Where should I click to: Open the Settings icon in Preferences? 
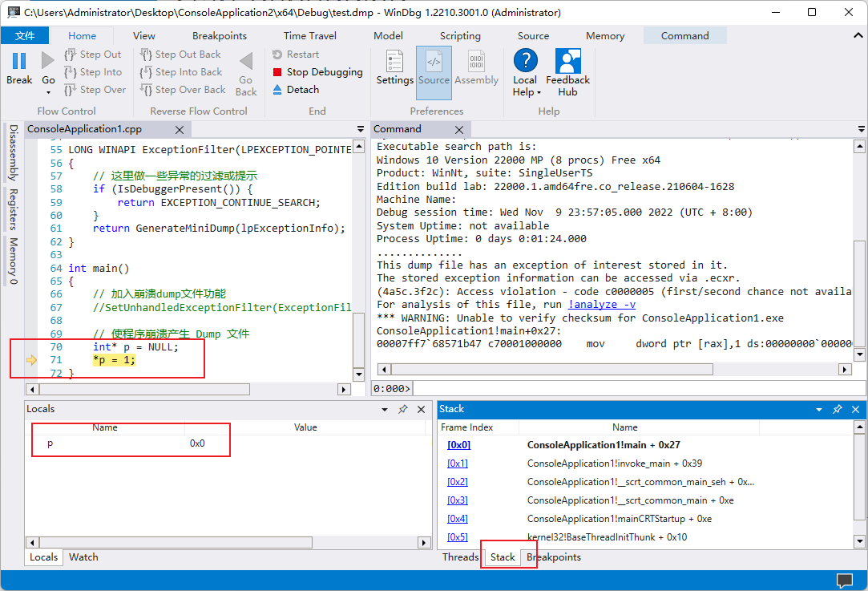coord(394,63)
